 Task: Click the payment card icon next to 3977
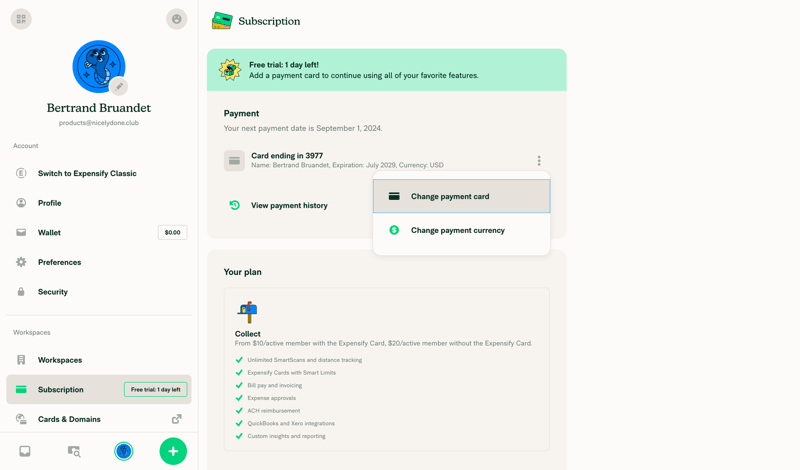[234, 161]
